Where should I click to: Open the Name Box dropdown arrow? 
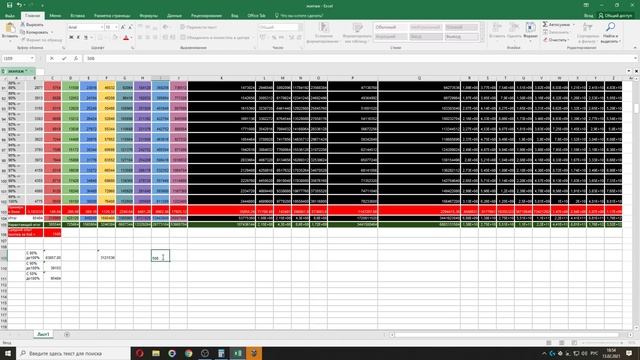pos(32,58)
